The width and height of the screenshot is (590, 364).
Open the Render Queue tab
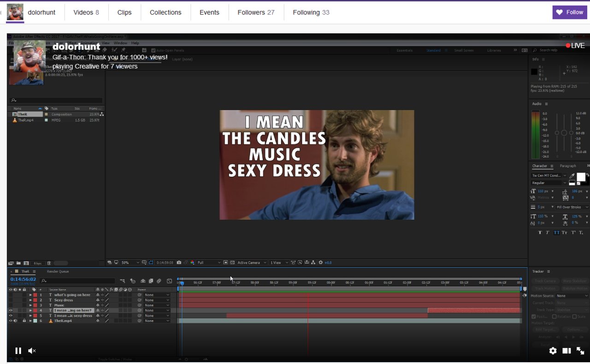[x=58, y=271]
